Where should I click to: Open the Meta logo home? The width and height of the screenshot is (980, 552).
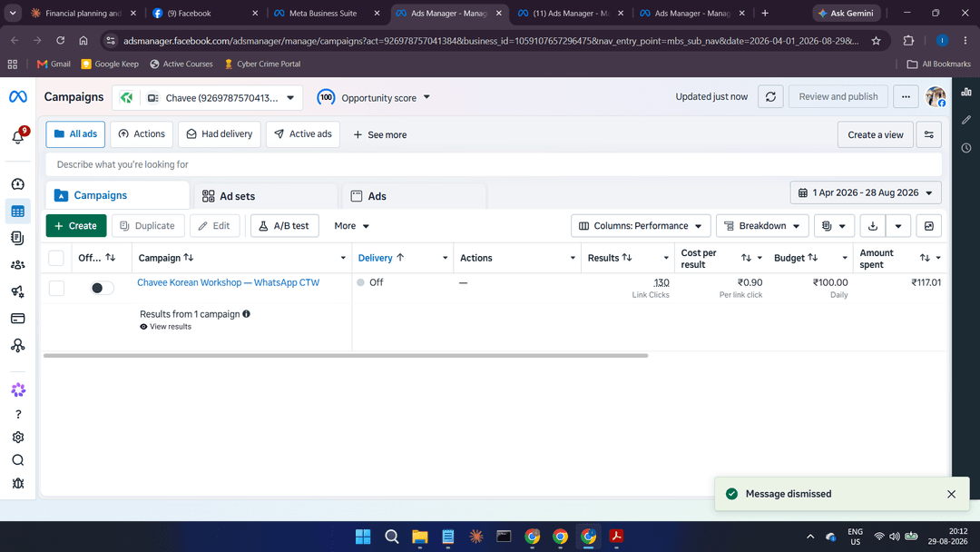coord(17,97)
